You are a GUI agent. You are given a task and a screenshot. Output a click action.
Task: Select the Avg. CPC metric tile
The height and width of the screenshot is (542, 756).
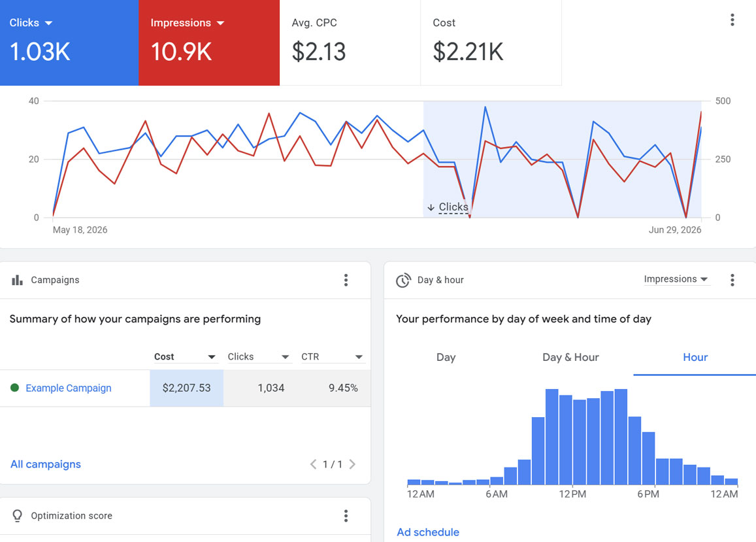pos(350,42)
